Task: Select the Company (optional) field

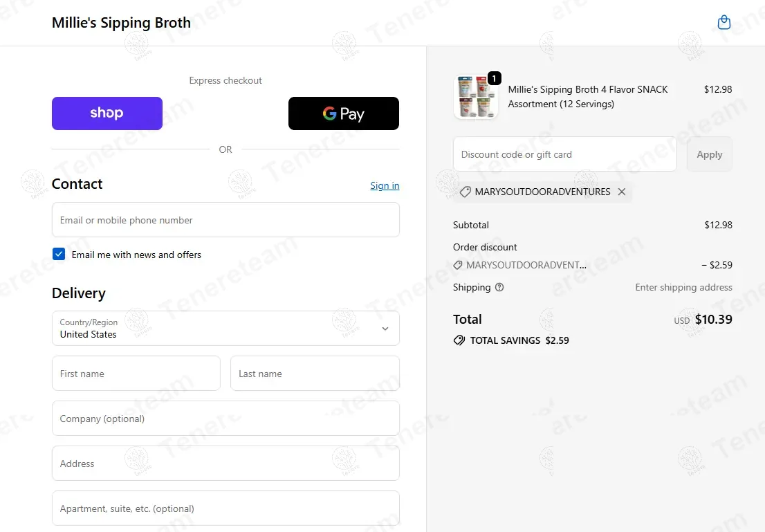Action: pos(225,419)
